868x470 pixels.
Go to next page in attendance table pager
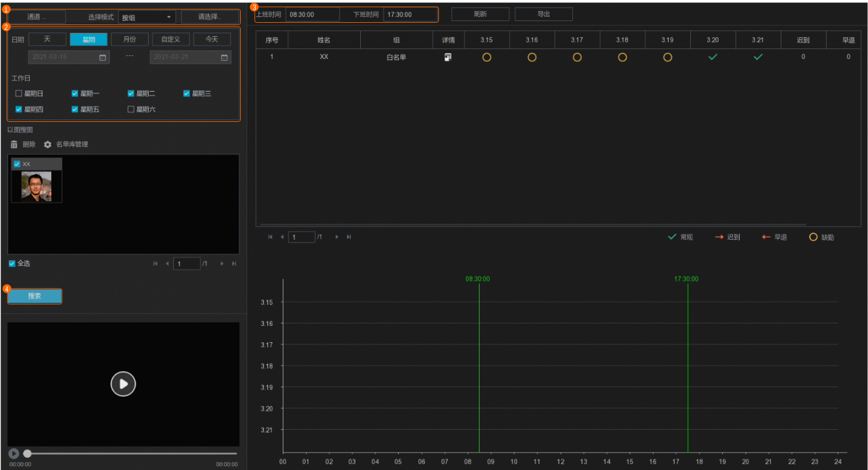[337, 237]
